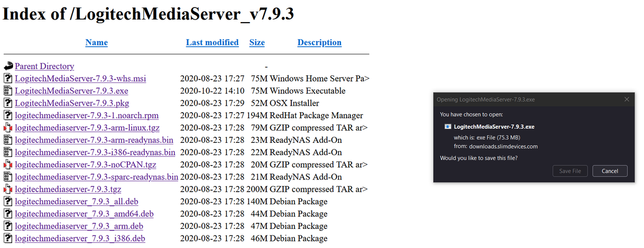
Task: Sort listing by Name column
Action: (x=97, y=43)
